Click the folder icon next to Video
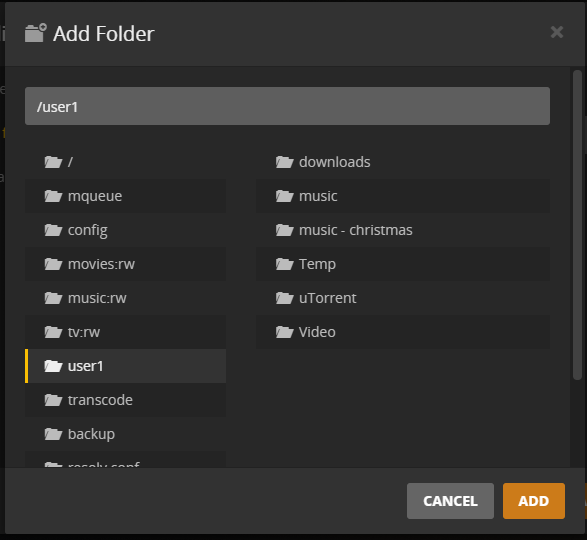The image size is (587, 540). click(285, 332)
